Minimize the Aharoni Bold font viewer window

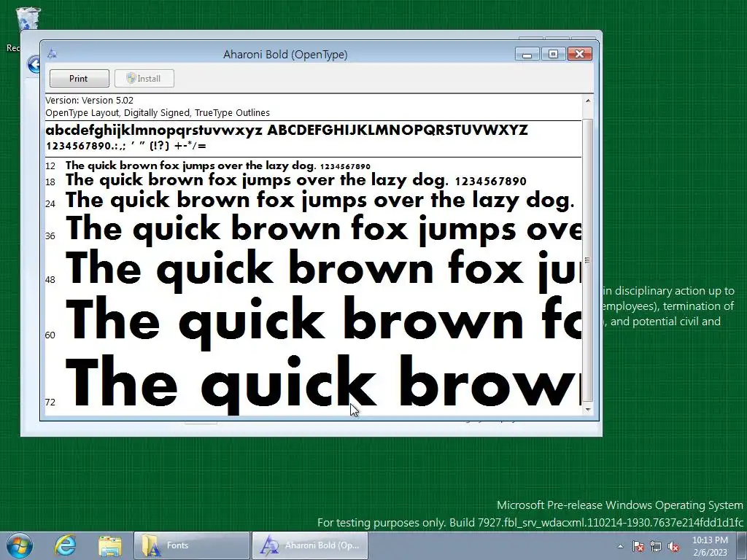pos(527,54)
